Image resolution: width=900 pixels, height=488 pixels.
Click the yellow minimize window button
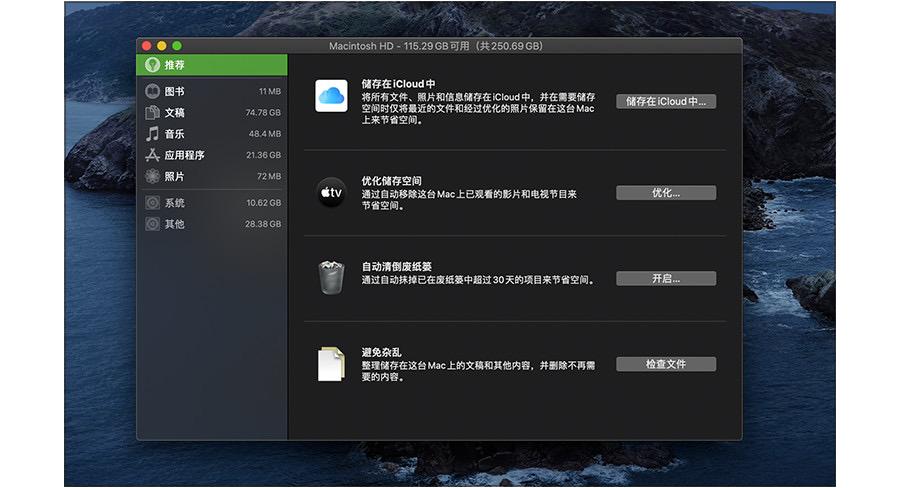(x=162, y=46)
